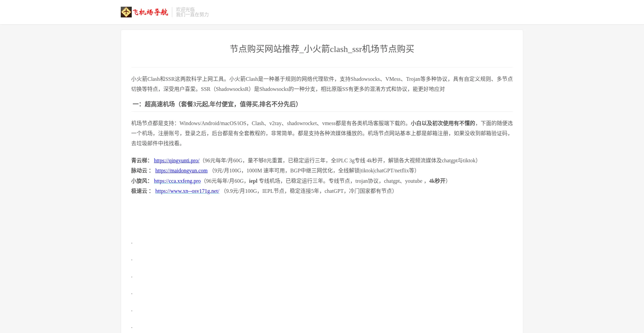Click the 小旋风 label
The height and width of the screenshot is (333, 644).
click(x=141, y=181)
